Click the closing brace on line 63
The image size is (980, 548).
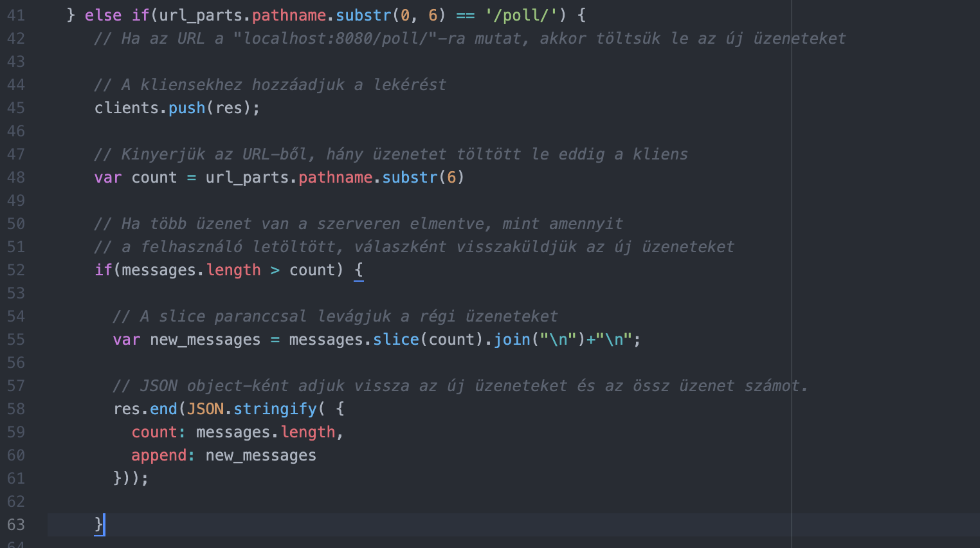(99, 525)
